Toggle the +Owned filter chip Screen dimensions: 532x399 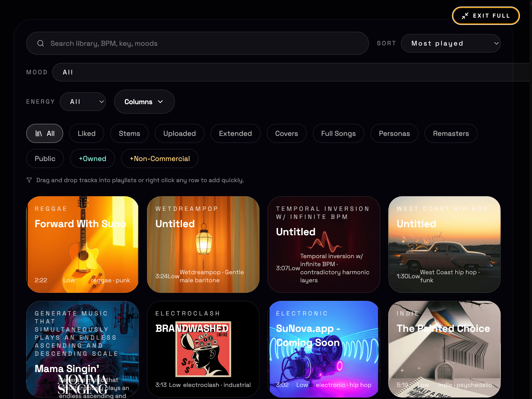[x=92, y=158]
